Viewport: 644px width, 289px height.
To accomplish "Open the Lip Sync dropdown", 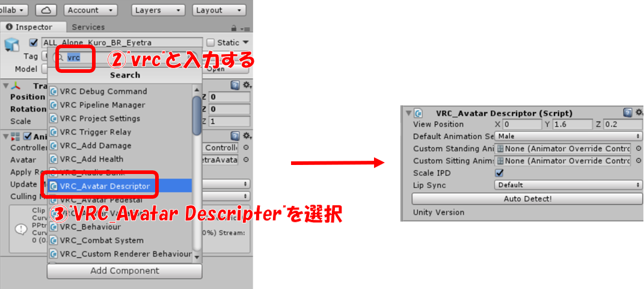I will (568, 185).
